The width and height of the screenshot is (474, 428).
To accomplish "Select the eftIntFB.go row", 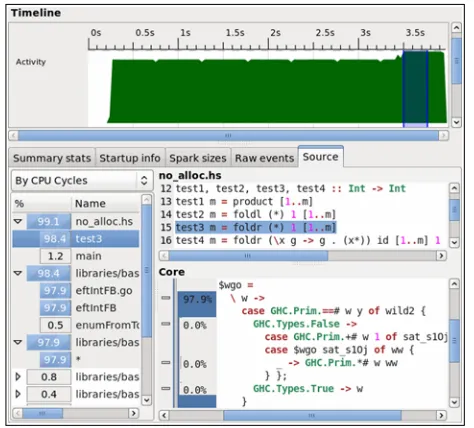I will coord(76,291).
